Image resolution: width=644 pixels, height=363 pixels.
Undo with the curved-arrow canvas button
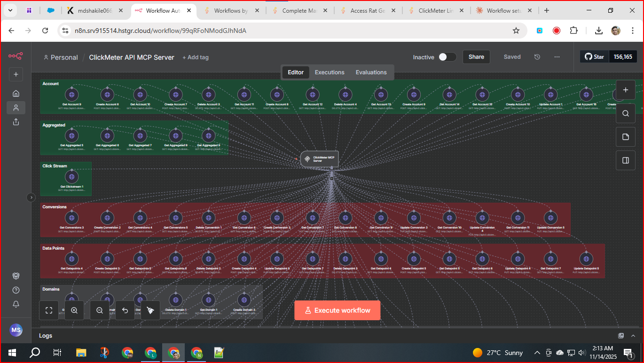(x=125, y=310)
